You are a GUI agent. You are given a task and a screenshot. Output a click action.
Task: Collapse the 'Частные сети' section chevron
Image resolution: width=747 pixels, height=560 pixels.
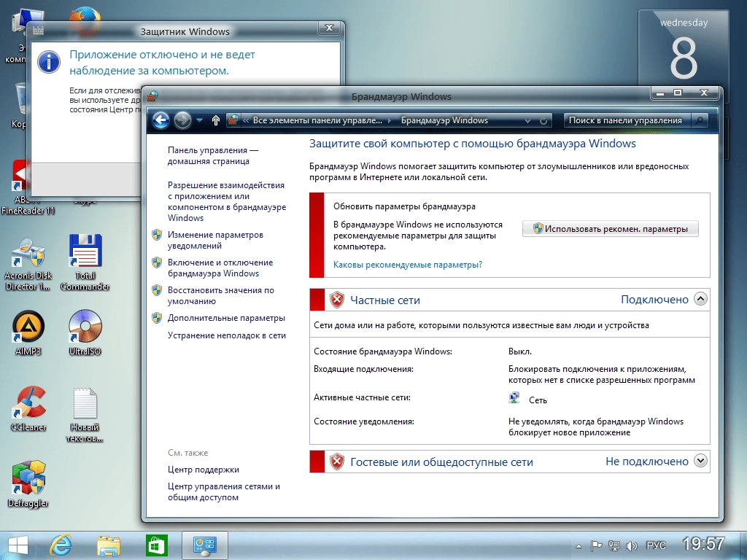point(700,299)
